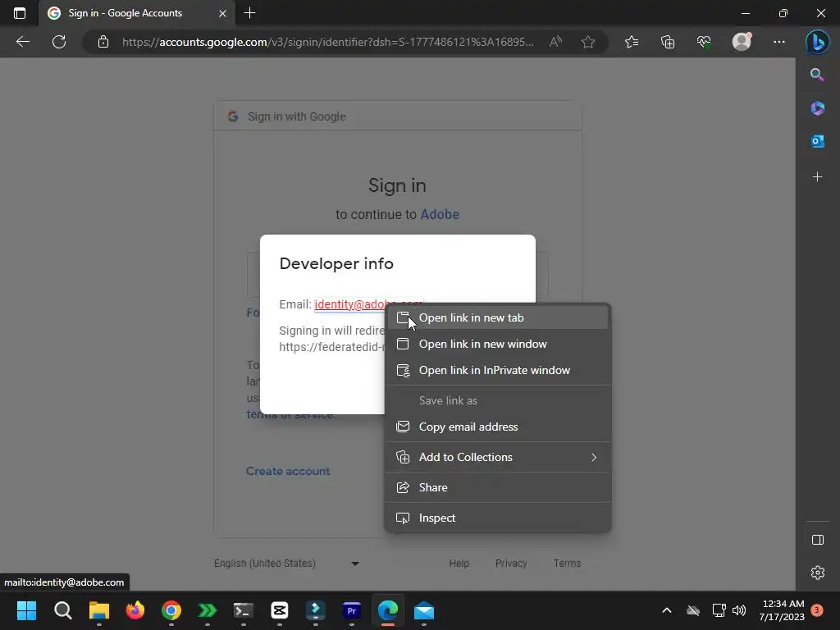Screen dimensions: 840x630
Task: Open taskbar Search
Action: (62, 610)
